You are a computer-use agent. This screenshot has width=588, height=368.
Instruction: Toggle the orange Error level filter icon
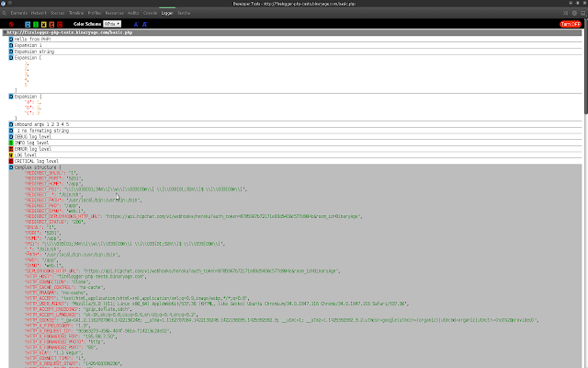[51, 25]
